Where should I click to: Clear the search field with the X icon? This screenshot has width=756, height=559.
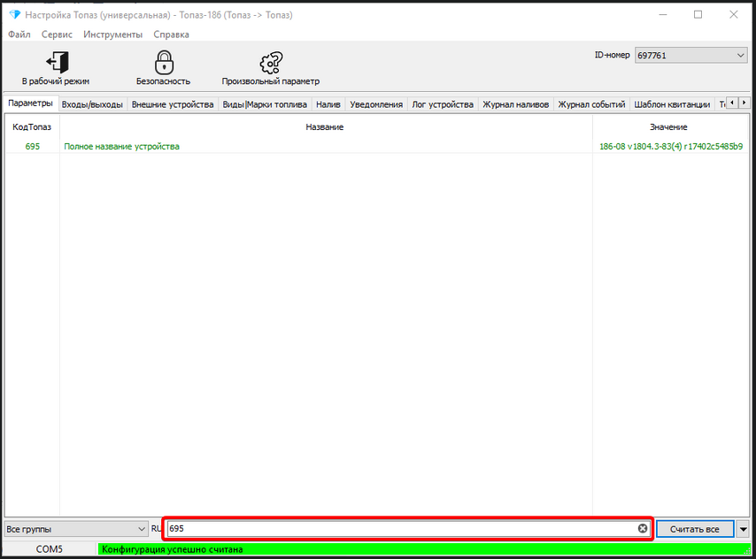[x=643, y=529]
